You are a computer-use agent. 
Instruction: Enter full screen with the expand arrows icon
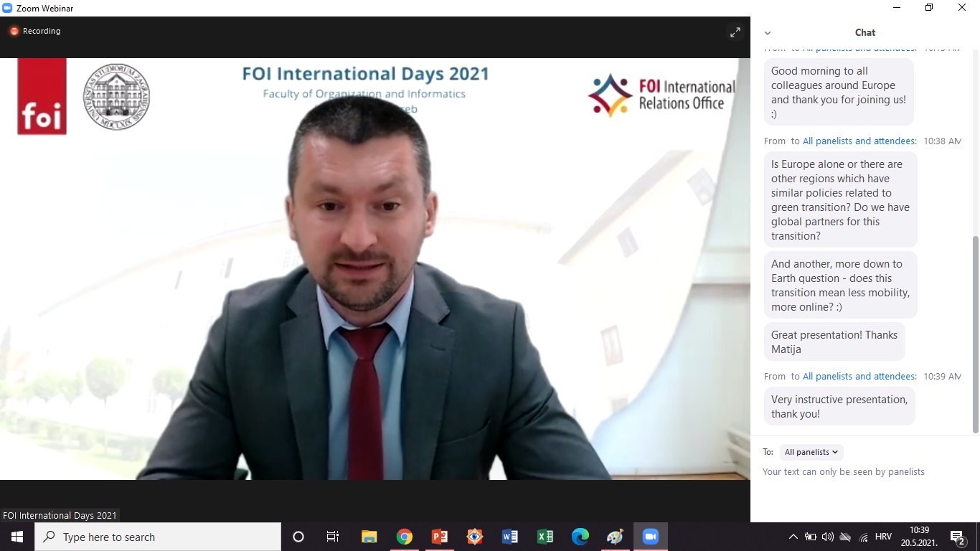735,32
